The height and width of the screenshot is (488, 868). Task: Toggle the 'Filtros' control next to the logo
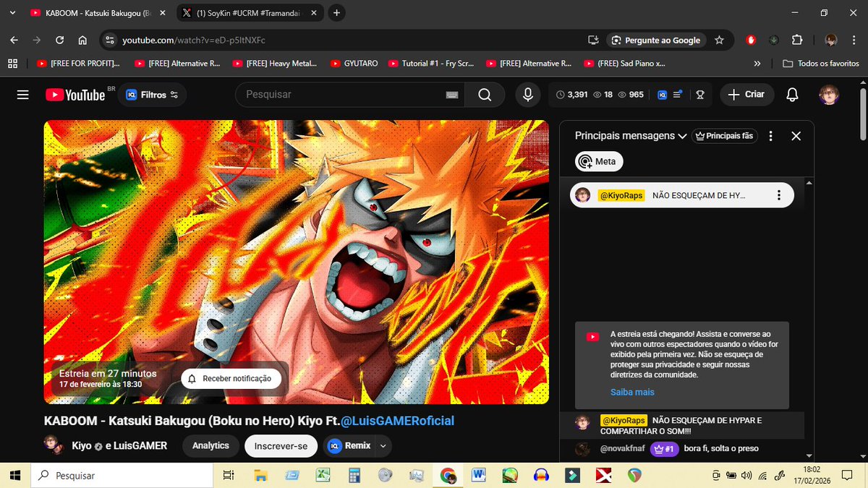click(152, 94)
